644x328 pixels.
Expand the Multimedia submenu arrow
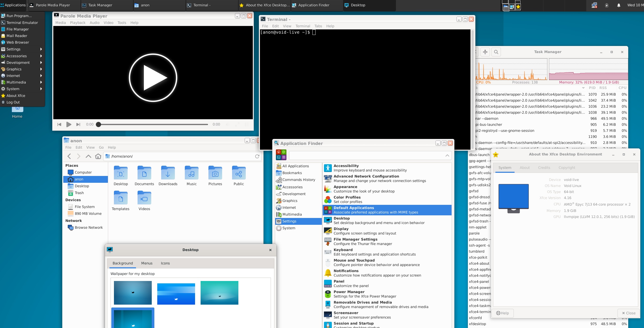coord(41,82)
